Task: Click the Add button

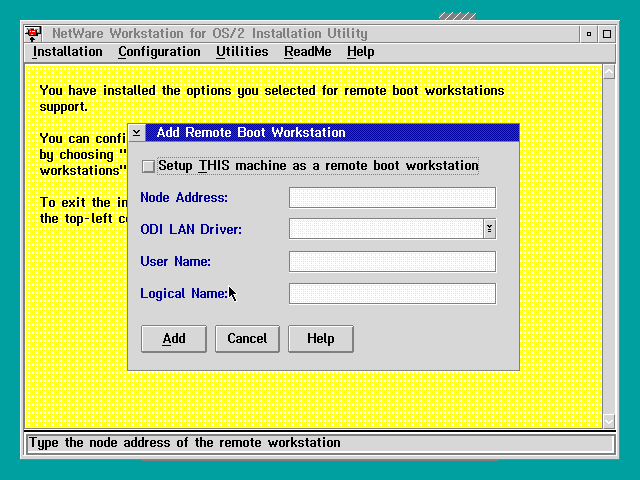Action: [174, 339]
